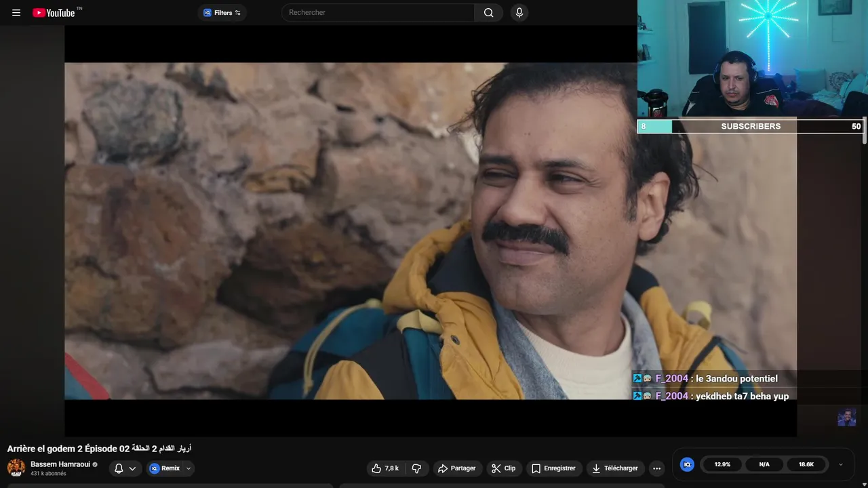This screenshot has height=488, width=868.
Task: Click the streamer webcam overlay
Action: 751,59
